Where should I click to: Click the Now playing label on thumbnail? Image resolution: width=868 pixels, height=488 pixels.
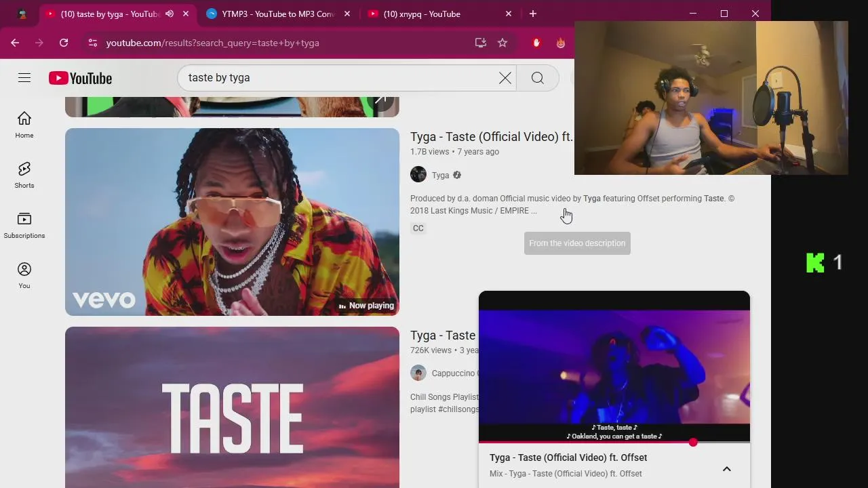[x=366, y=306]
